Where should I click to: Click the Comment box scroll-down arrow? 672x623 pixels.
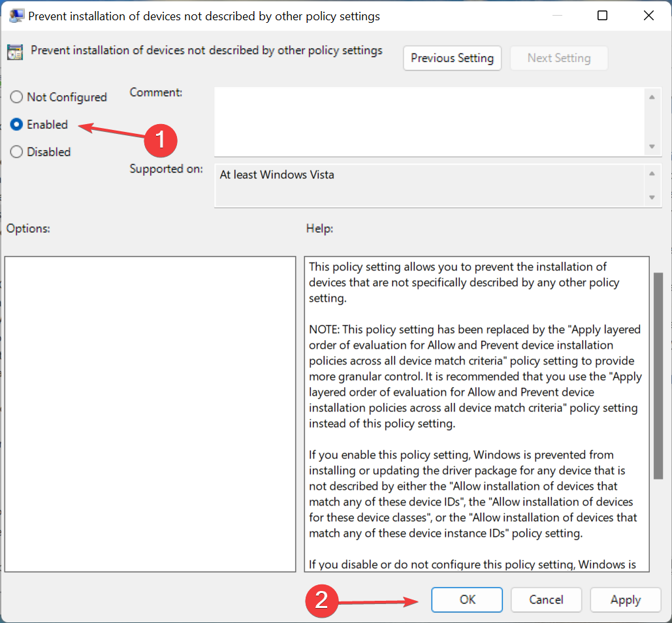click(x=652, y=146)
